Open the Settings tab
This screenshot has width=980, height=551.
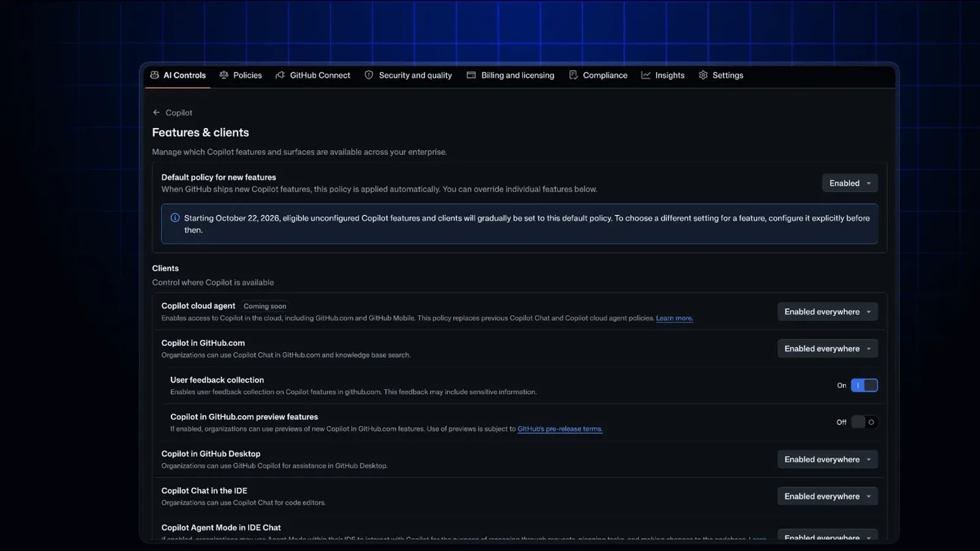click(721, 75)
